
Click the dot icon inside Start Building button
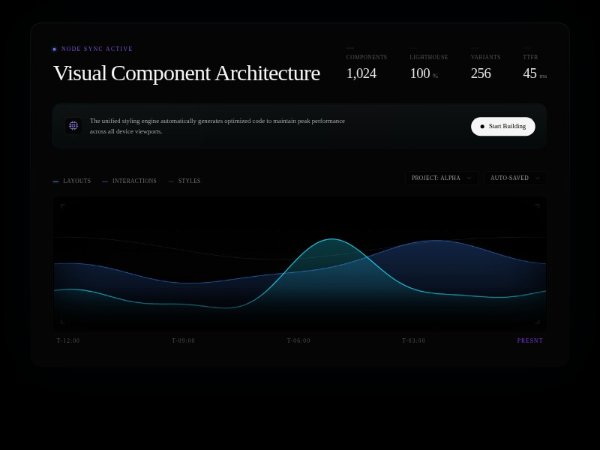point(482,127)
